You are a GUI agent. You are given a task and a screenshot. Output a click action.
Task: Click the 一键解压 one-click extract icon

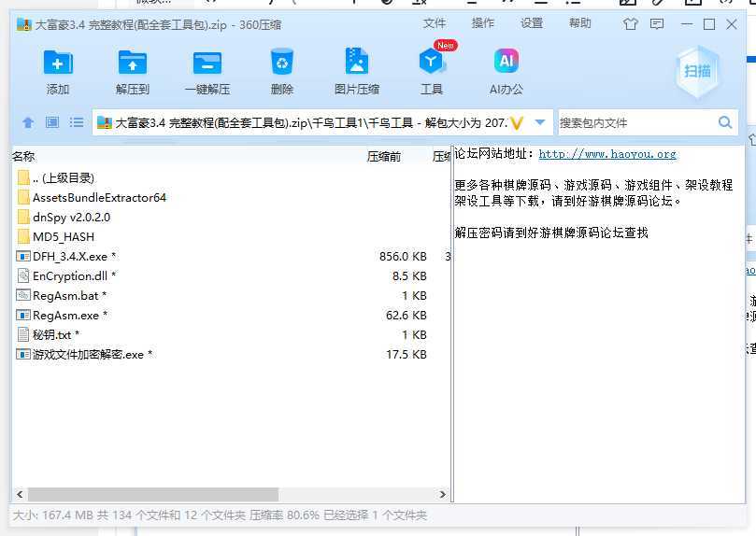[207, 63]
